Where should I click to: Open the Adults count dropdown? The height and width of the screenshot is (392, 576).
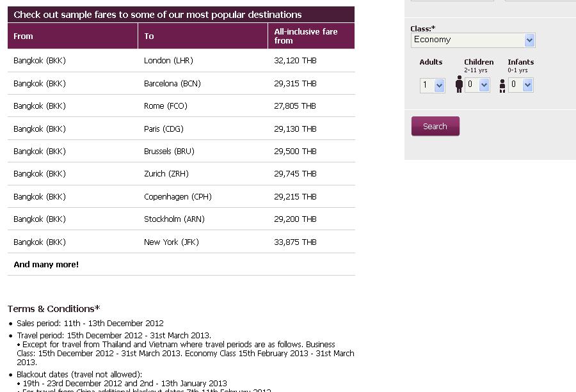coord(433,86)
